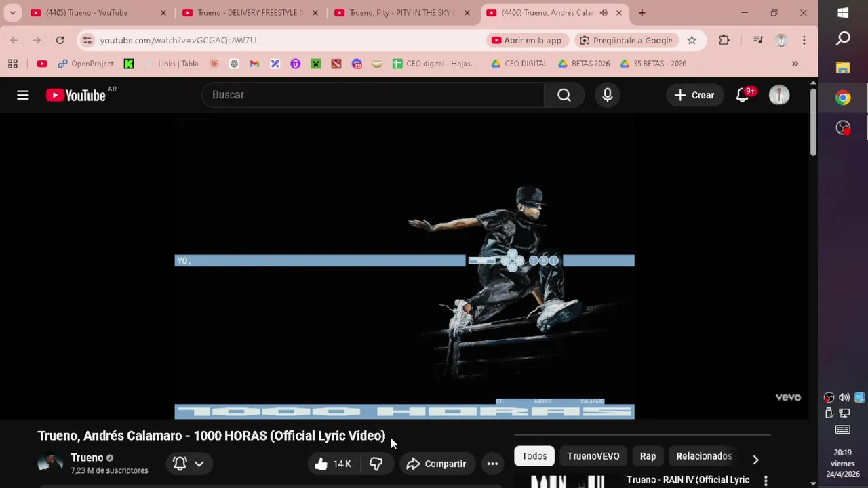
Task: Go to YouTube home via logo
Action: 75,96
